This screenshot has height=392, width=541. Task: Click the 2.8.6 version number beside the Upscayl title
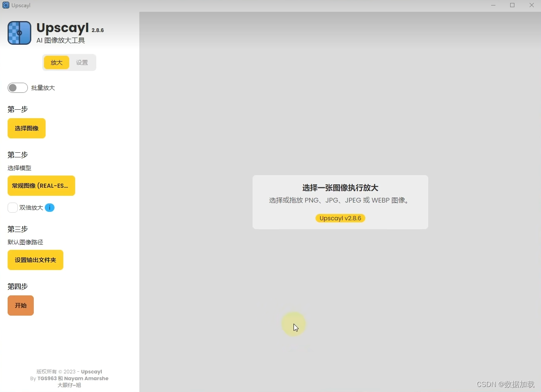pos(98,30)
